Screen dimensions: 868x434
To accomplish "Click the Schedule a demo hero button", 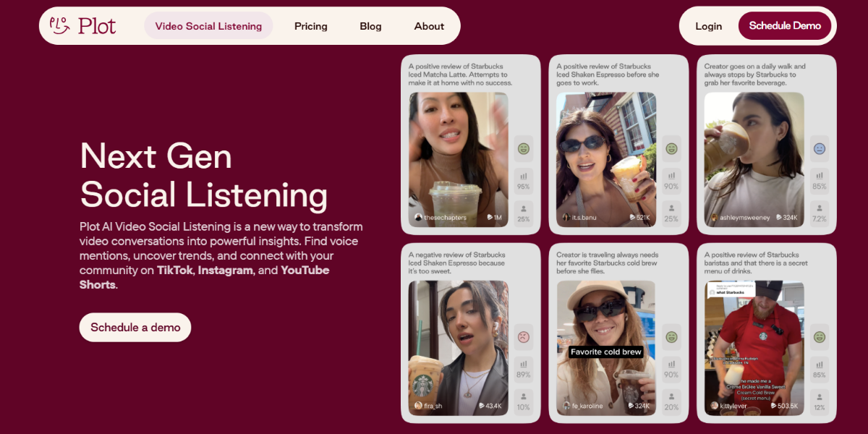I will pos(135,327).
